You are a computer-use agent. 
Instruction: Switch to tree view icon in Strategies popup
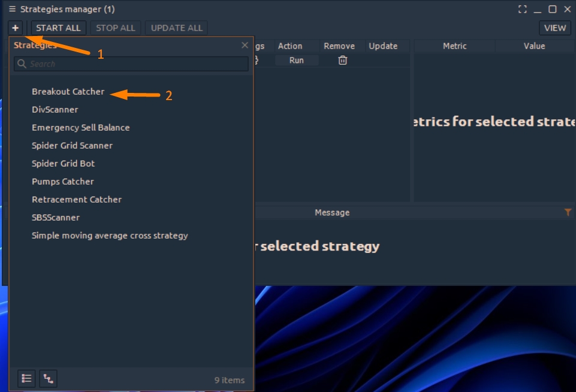[x=48, y=378]
